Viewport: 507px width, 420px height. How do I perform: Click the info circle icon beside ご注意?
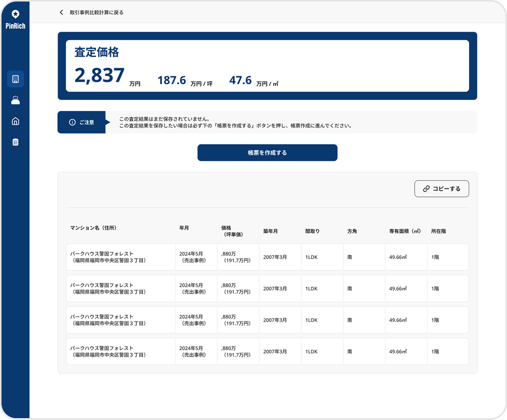pos(72,122)
